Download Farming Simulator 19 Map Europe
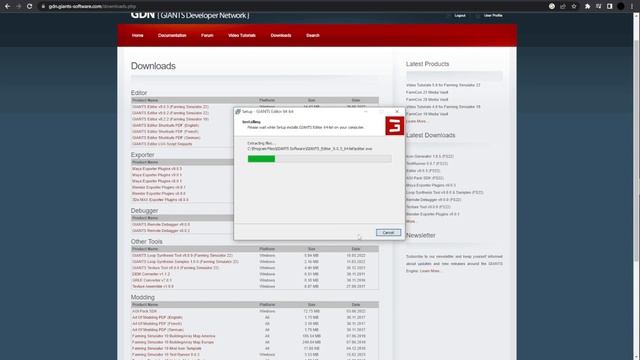 pyautogui.click(x=173, y=342)
